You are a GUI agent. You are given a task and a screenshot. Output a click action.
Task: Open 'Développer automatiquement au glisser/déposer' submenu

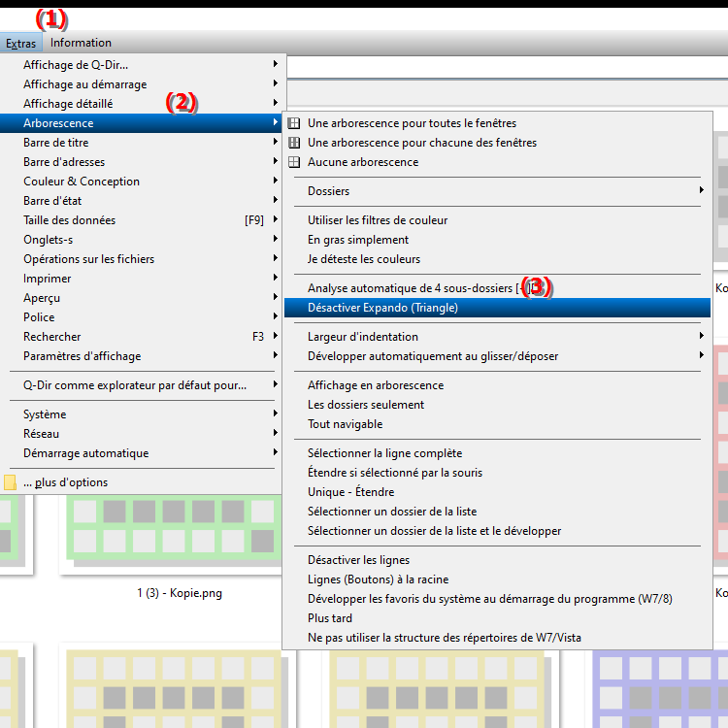click(x=497, y=356)
